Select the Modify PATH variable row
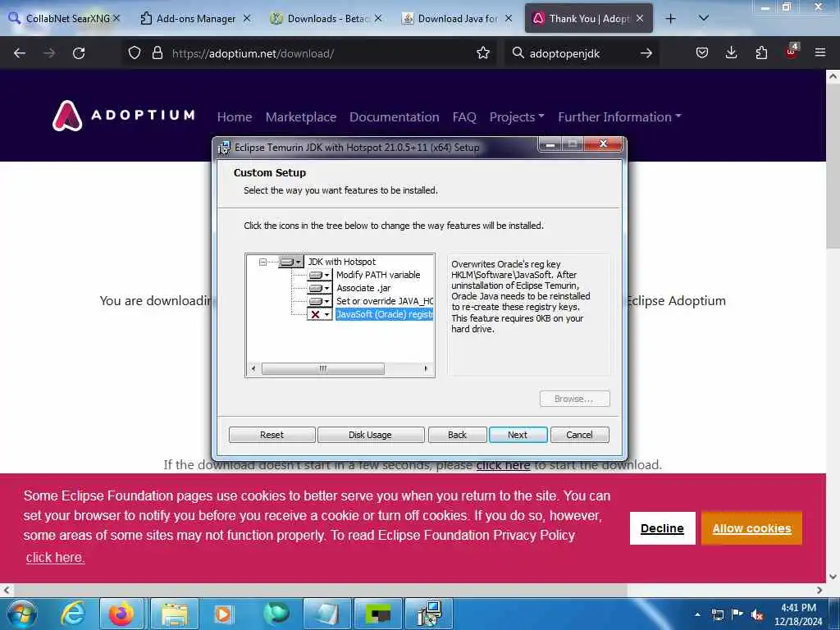 [378, 275]
